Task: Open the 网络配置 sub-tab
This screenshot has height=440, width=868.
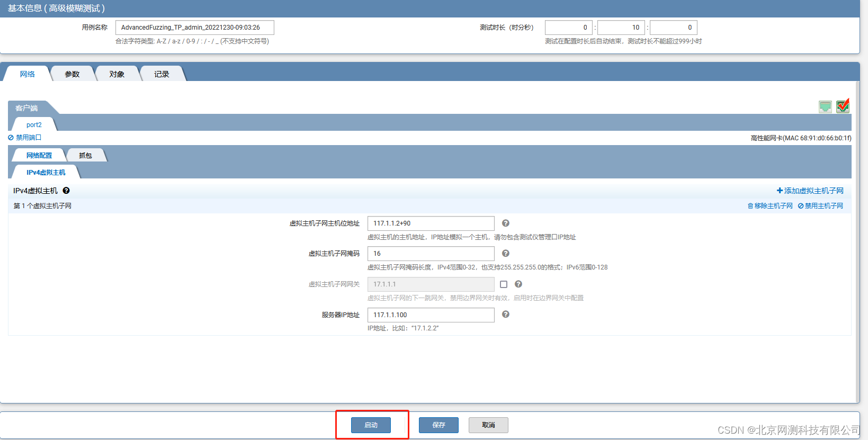Action: point(39,156)
